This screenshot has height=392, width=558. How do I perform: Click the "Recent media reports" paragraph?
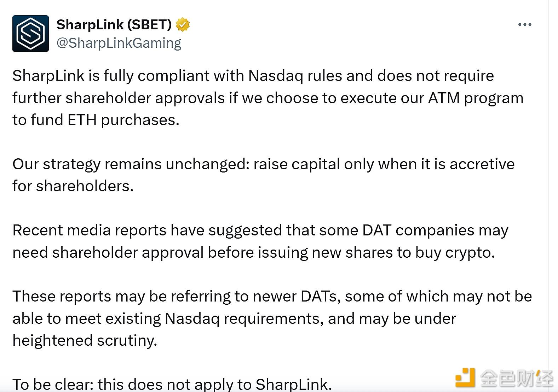(260, 241)
